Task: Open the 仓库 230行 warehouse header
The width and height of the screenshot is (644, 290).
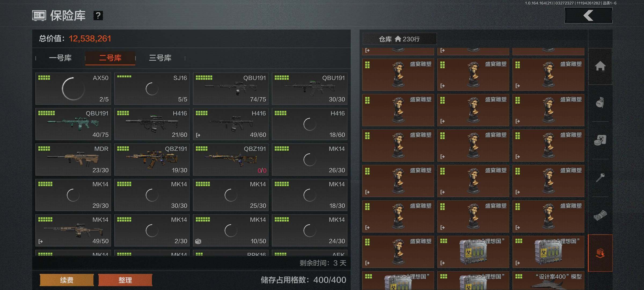Action: (399, 39)
